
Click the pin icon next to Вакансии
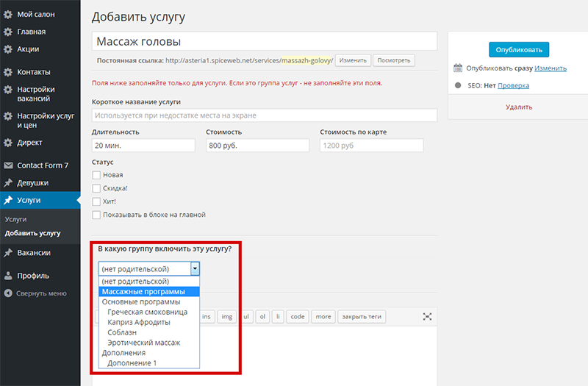pyautogui.click(x=8, y=253)
